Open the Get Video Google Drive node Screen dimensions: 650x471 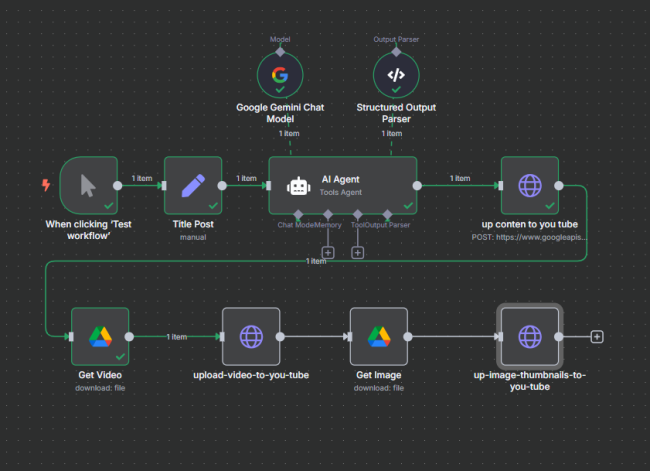pyautogui.click(x=100, y=337)
